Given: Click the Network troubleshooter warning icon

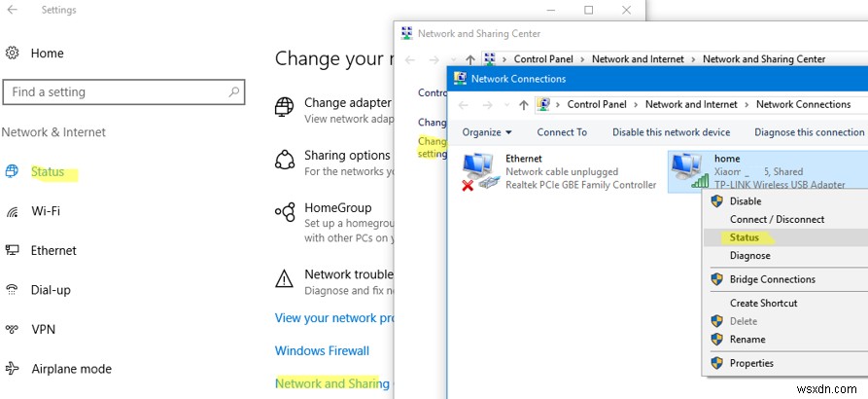Looking at the screenshot, I should point(285,278).
